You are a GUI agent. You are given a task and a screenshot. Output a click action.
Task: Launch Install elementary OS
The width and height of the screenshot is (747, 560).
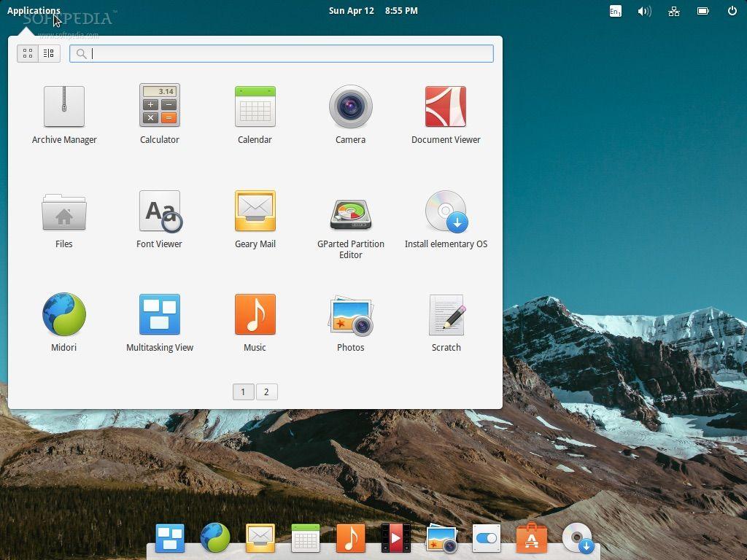(x=446, y=211)
